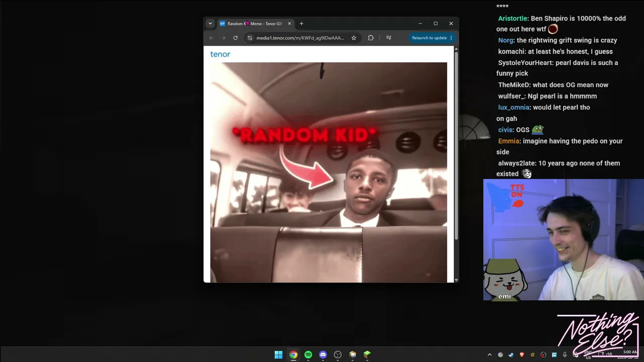The height and width of the screenshot is (362, 644).
Task: Click the chat username civis
Action: pos(506,130)
